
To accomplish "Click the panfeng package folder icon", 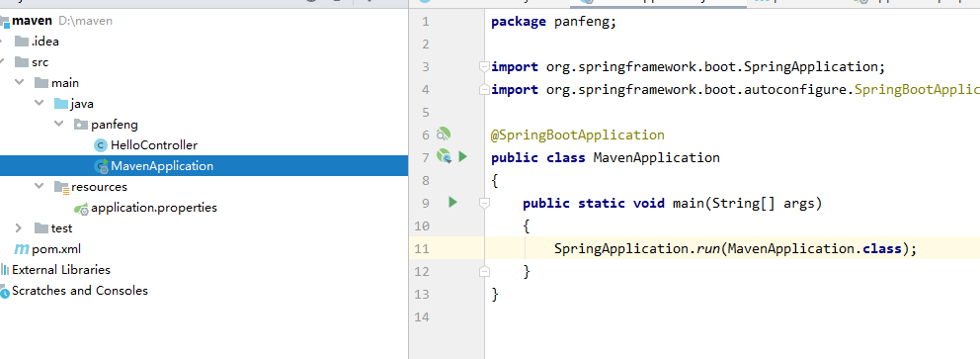I will click(x=81, y=125).
